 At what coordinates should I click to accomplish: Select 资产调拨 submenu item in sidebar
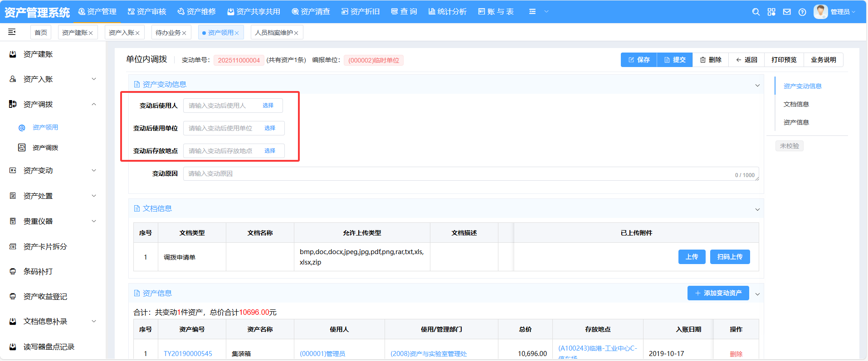(x=45, y=148)
